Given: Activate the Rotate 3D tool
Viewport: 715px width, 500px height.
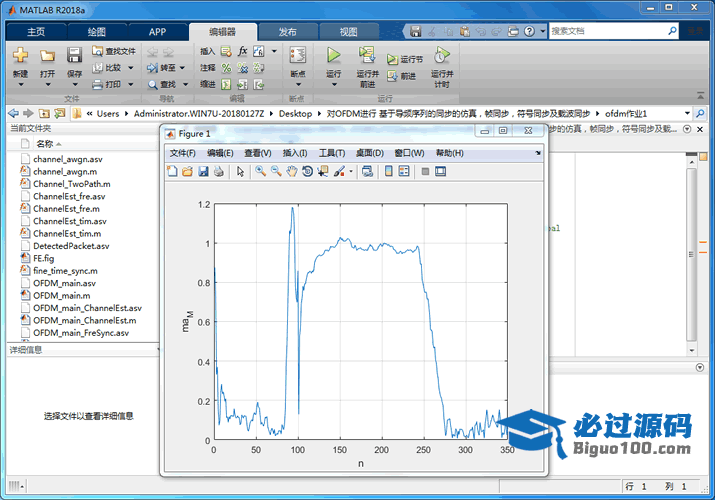Looking at the screenshot, I should tap(307, 172).
